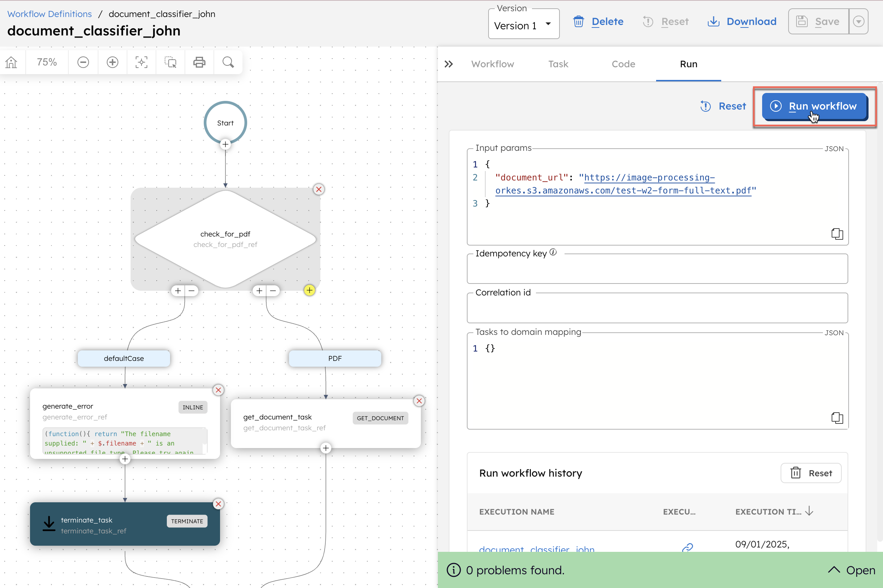Viewport: 883px width, 588px height.
Task: Click the copy JSON icon in Tasks mapping
Action: (837, 418)
